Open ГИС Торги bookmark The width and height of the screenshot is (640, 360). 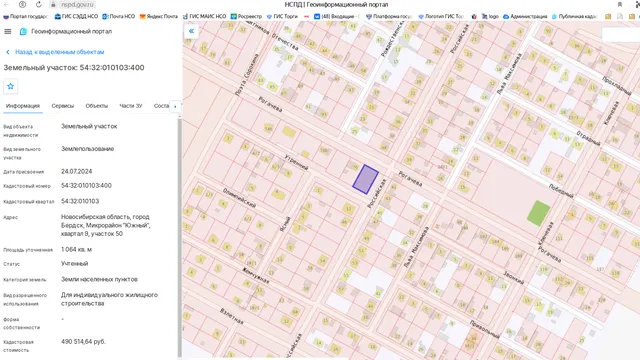tap(282, 16)
